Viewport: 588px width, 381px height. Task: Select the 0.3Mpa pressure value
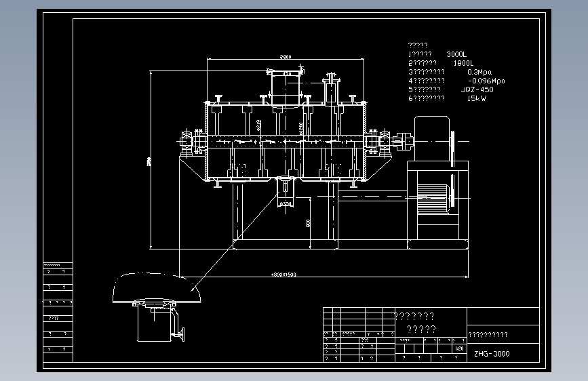pyautogui.click(x=479, y=72)
